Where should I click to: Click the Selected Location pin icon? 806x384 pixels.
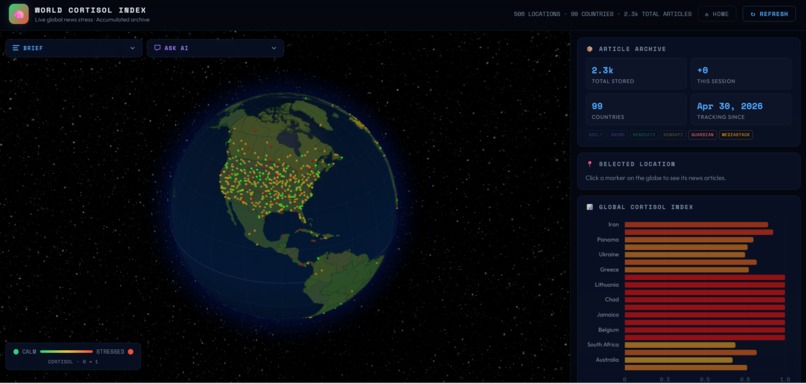coord(590,164)
